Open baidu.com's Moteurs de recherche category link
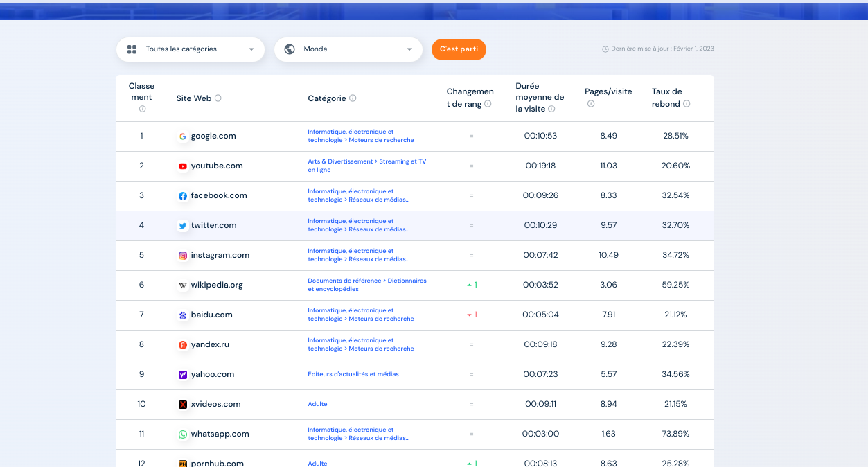868x467 pixels. click(361, 315)
